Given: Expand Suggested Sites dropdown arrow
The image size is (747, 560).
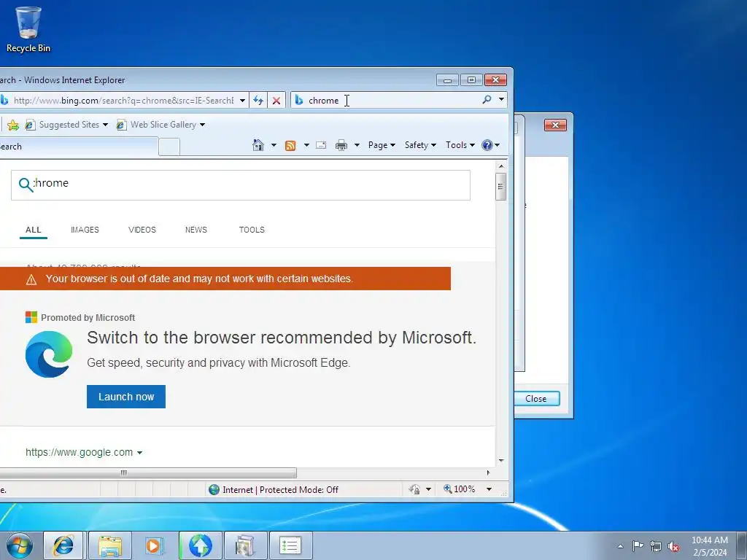Looking at the screenshot, I should 105,125.
